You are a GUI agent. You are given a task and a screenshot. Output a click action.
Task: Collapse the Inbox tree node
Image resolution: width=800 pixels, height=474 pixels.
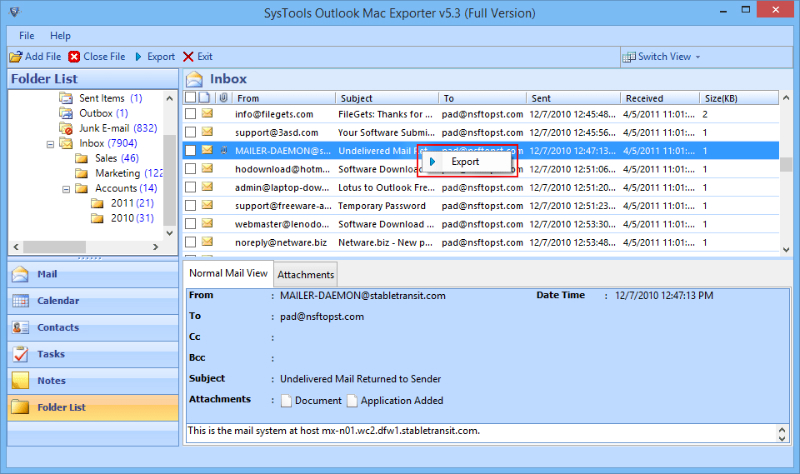click(x=50, y=144)
